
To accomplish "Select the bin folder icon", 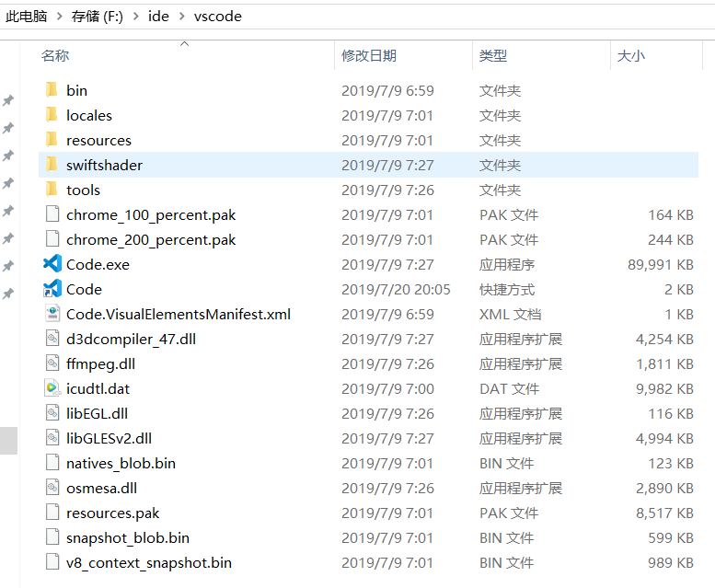I will 52,90.
